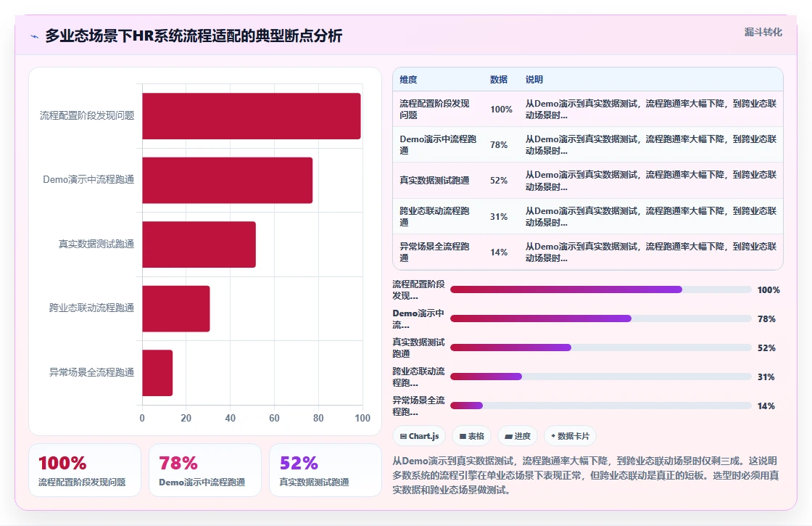Click the 52% progress bar
This screenshot has width=812, height=526.
click(601, 348)
